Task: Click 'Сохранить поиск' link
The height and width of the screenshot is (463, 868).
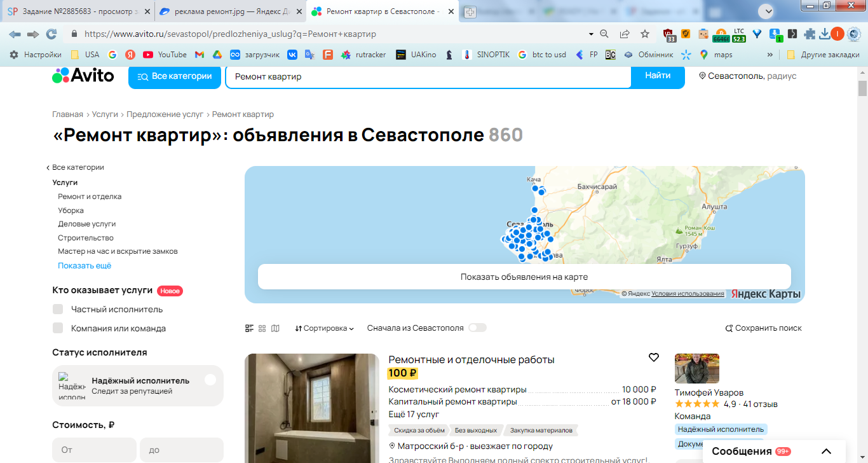Action: tap(764, 328)
